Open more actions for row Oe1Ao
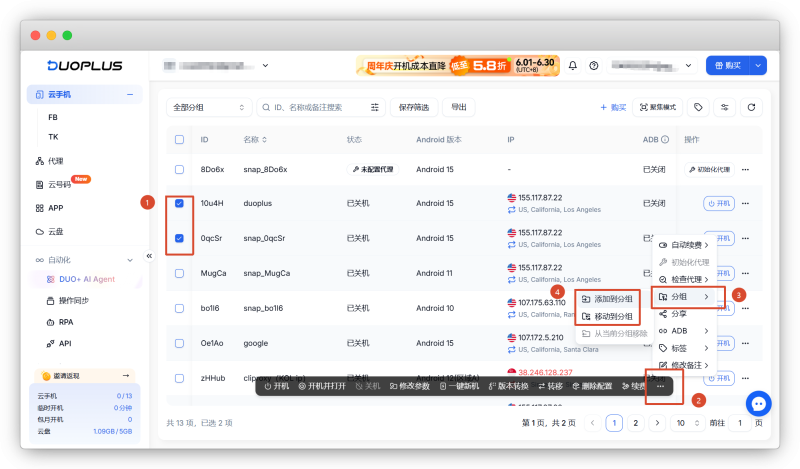 [x=745, y=343]
